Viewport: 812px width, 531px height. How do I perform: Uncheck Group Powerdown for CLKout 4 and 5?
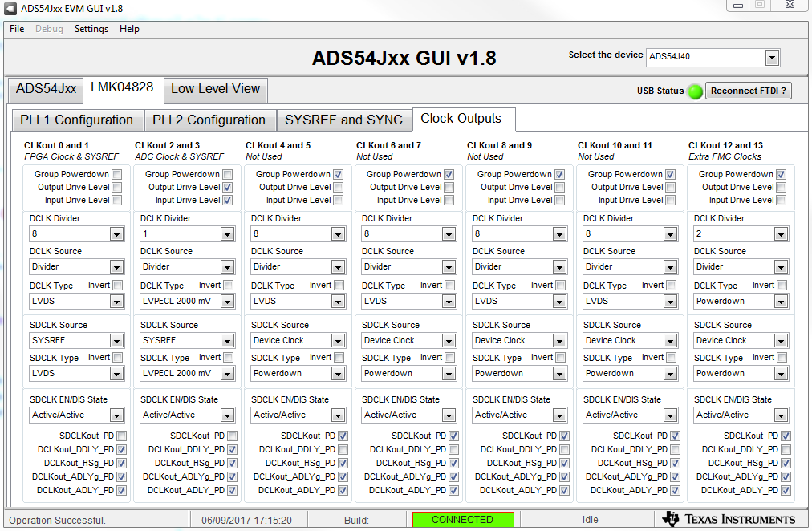337,174
